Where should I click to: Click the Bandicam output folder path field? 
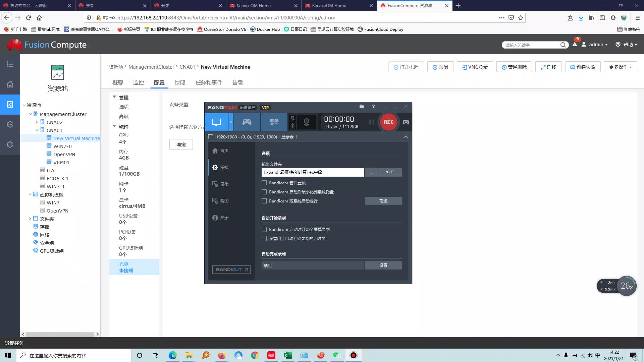point(313,172)
